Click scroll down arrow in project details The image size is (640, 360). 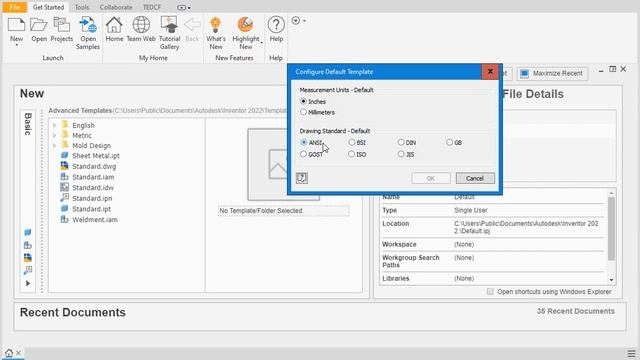[611, 280]
